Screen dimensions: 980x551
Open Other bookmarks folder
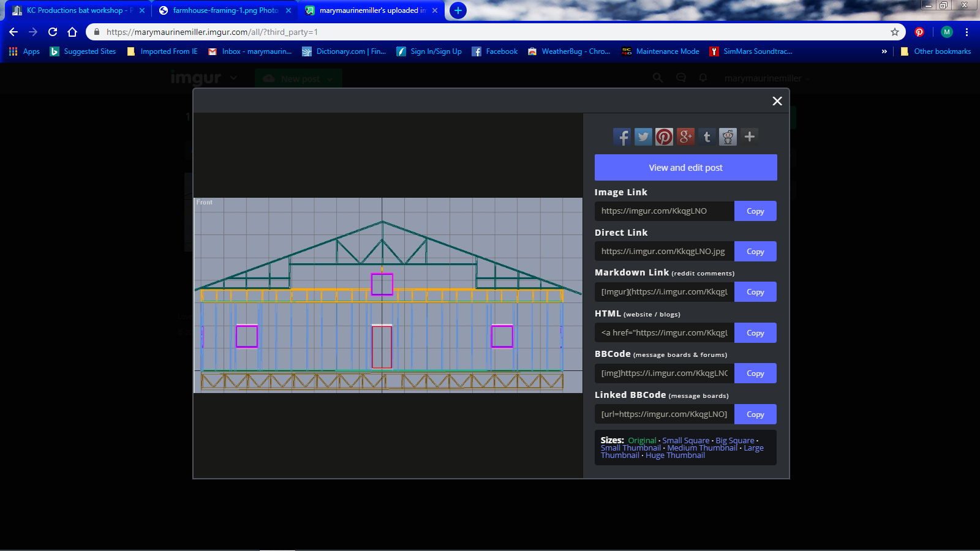pos(935,51)
